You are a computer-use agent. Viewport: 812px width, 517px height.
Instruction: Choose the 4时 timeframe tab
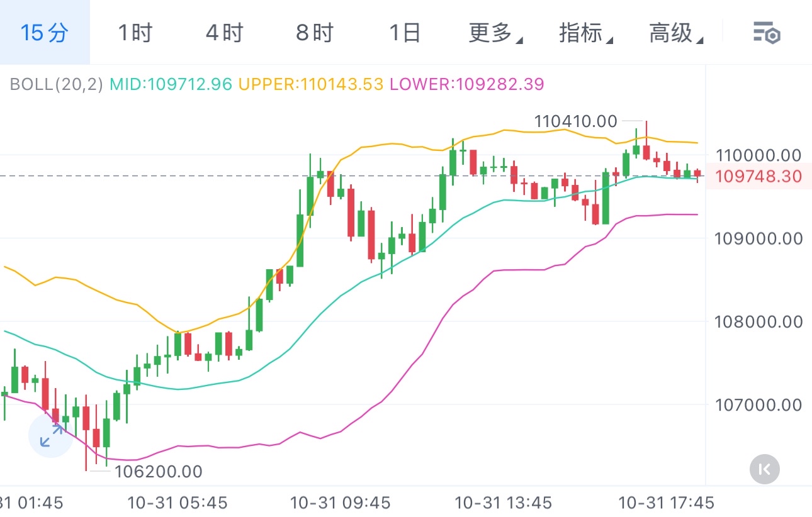click(224, 33)
